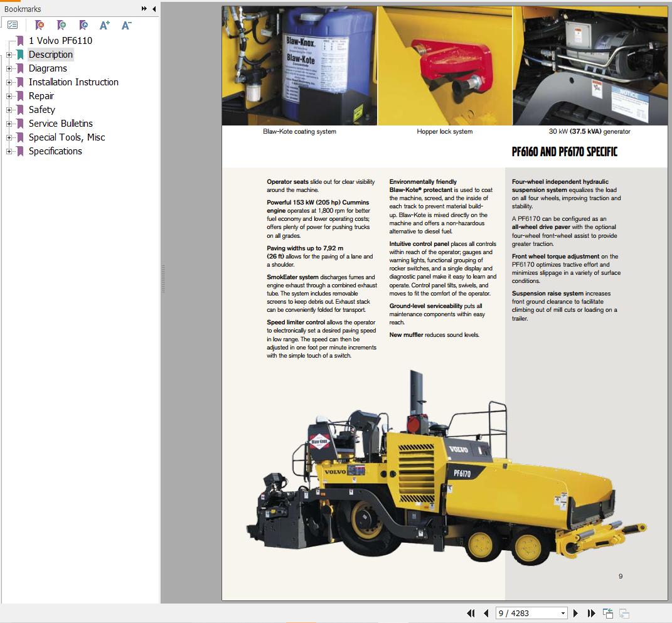Click the 'New muffler' paragraph text
672x623 pixels.
click(x=434, y=334)
